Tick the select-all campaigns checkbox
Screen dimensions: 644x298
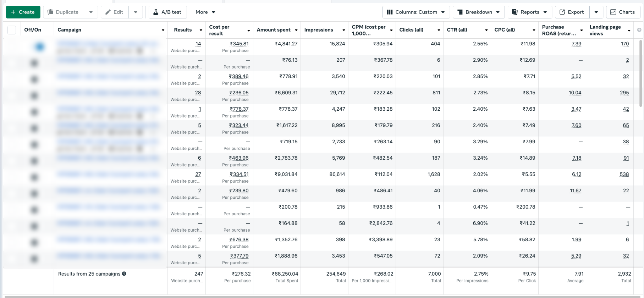[12, 30]
